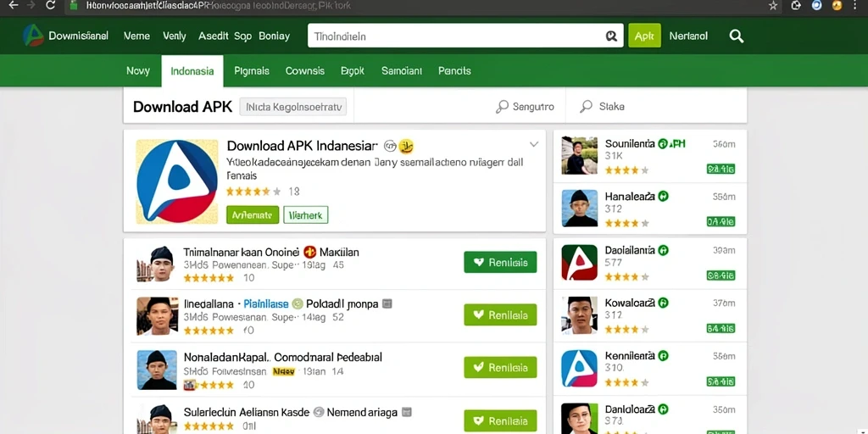Click the search icon beside Siaka
868x434 pixels.
pos(587,106)
